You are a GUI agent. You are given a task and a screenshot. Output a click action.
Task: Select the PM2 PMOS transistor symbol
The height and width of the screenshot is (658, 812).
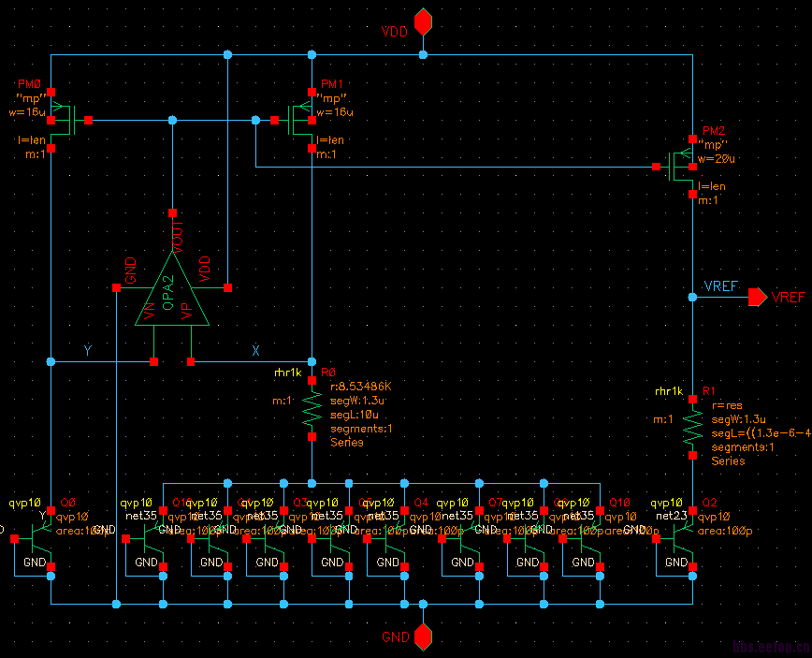tap(678, 167)
